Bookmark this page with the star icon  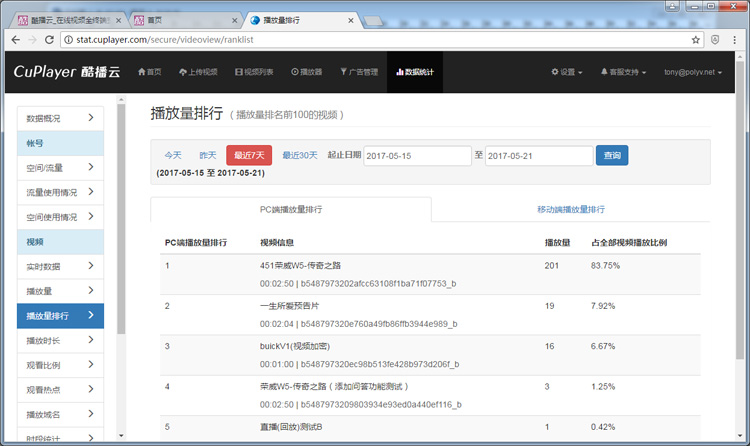tap(696, 40)
